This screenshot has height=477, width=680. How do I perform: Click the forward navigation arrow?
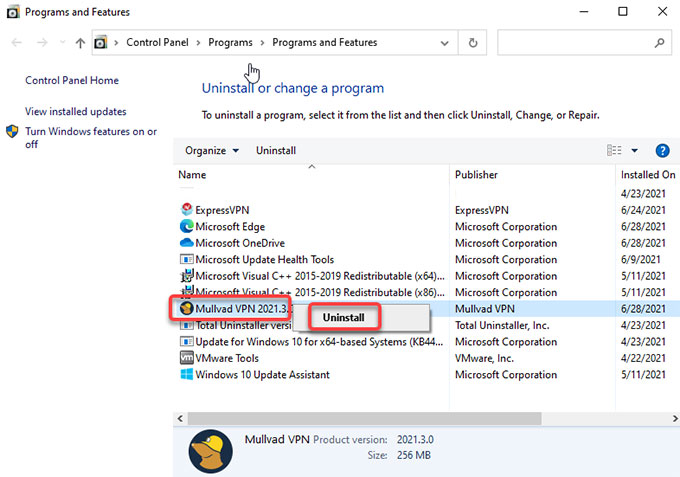[42, 42]
